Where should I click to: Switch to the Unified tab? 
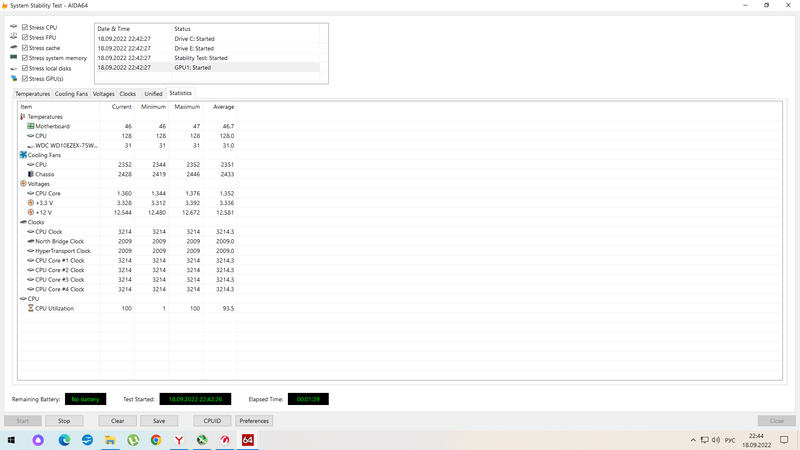click(153, 94)
